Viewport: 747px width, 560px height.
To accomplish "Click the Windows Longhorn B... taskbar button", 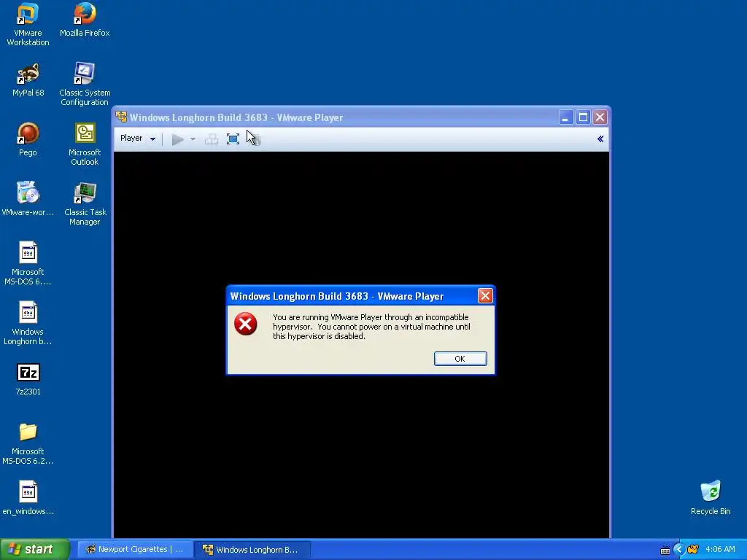I will tap(252, 550).
